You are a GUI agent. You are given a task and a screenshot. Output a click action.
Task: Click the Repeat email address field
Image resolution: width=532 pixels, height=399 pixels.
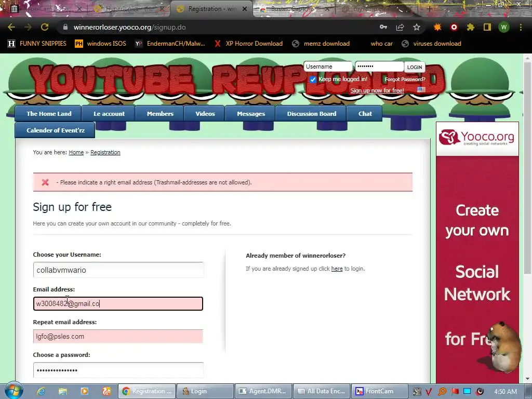pyautogui.click(x=118, y=336)
